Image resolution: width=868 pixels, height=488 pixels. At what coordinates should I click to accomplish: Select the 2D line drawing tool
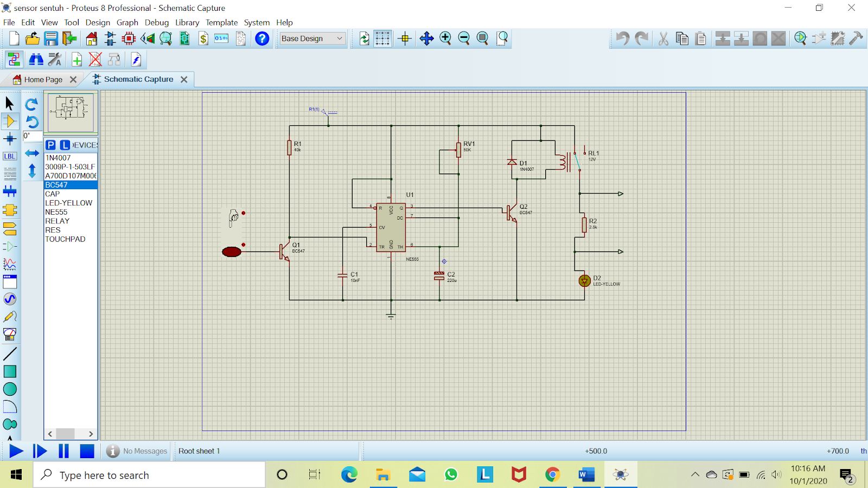(x=10, y=354)
